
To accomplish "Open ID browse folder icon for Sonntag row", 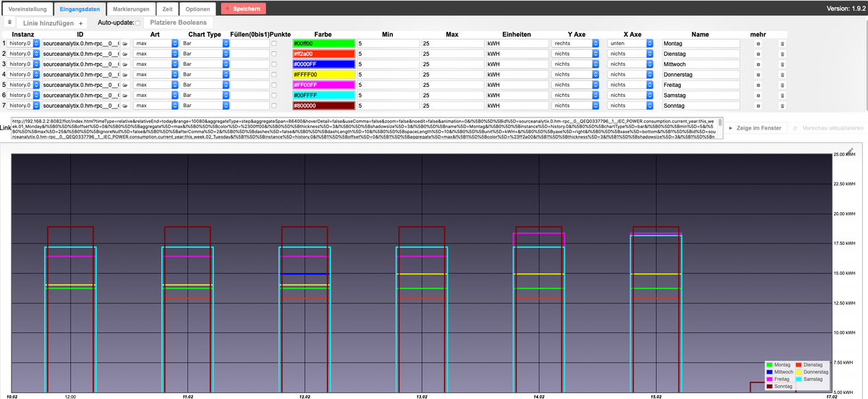I will [124, 106].
